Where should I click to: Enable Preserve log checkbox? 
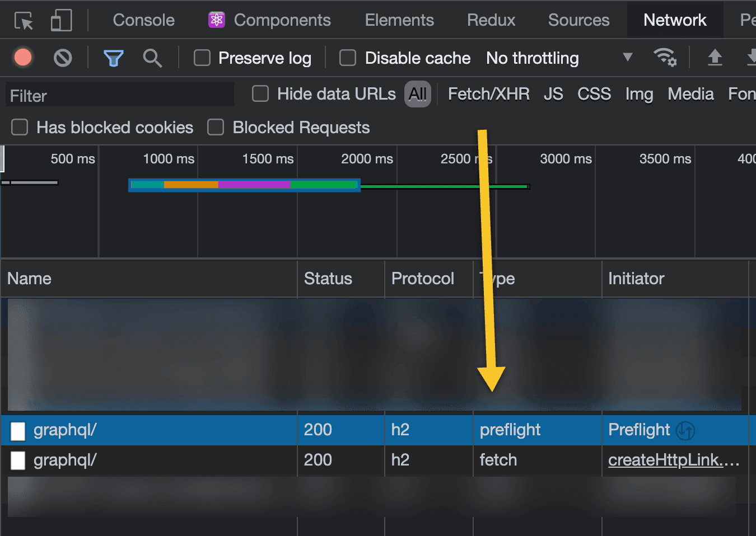[202, 58]
